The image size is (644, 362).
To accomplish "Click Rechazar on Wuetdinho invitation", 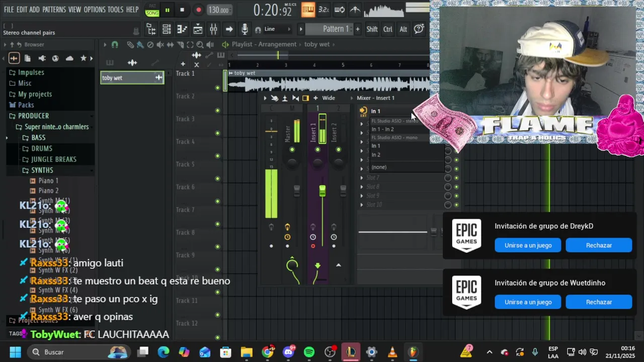I will click(x=599, y=302).
